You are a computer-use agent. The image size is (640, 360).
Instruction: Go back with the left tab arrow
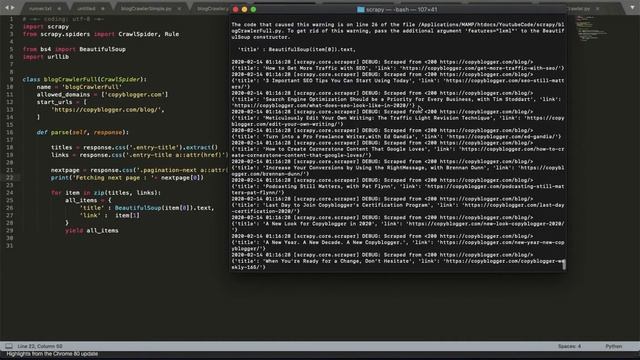6,8
